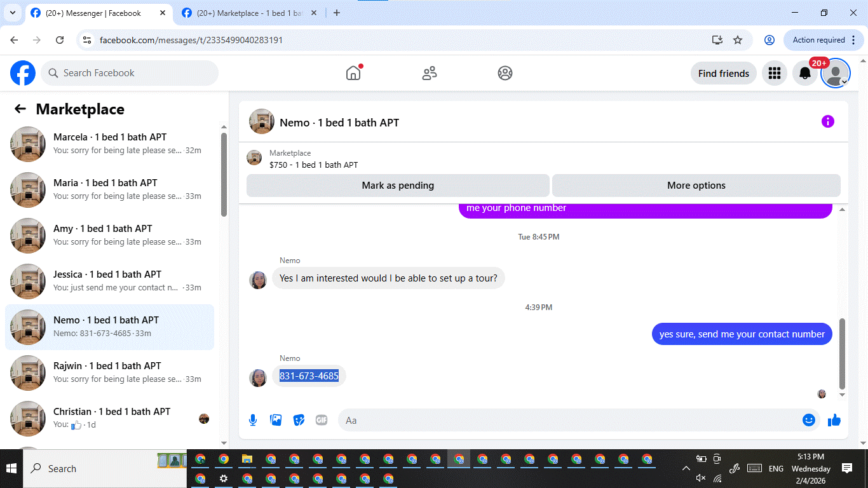This screenshot has width=868, height=488.
Task: Click Nemo's avatar in chat header
Action: coord(262,121)
